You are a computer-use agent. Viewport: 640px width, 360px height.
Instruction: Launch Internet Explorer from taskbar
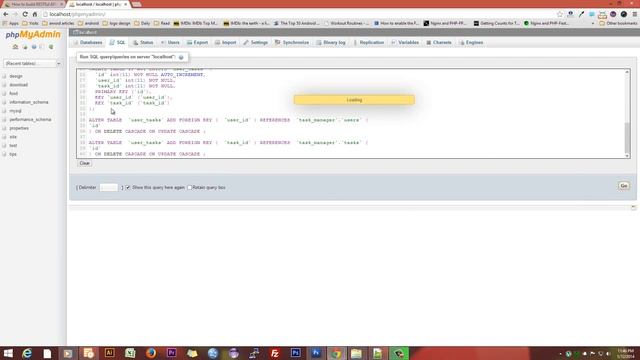point(27,353)
